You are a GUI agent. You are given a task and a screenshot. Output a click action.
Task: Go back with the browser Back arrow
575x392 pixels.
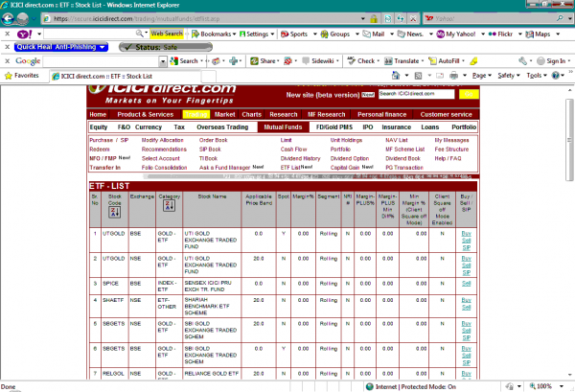pyautogui.click(x=8, y=18)
